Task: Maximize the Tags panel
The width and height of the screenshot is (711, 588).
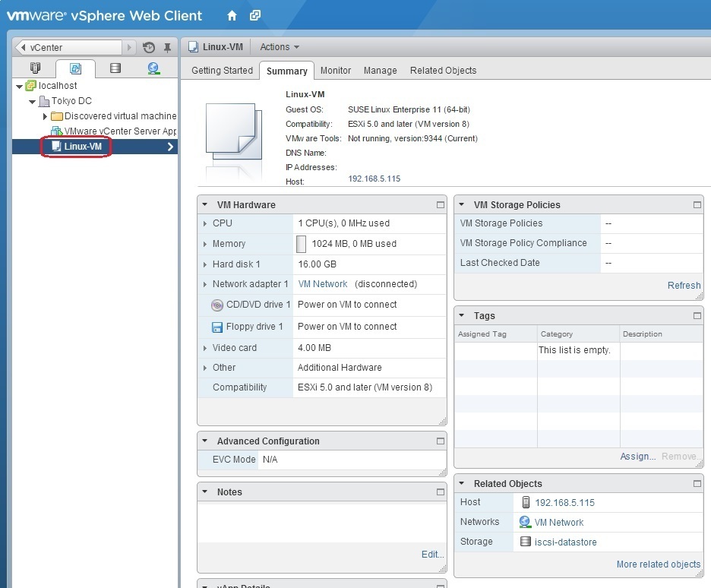Action: click(x=697, y=315)
